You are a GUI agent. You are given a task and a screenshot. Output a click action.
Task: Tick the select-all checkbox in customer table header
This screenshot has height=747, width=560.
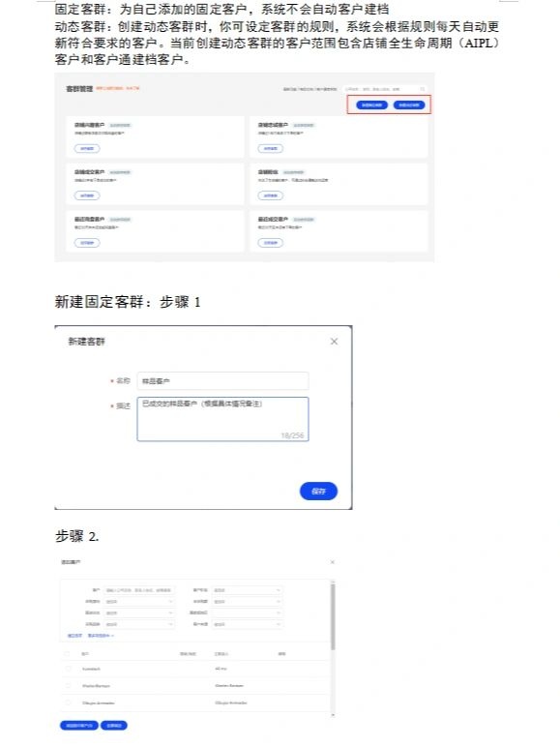[x=67, y=654]
